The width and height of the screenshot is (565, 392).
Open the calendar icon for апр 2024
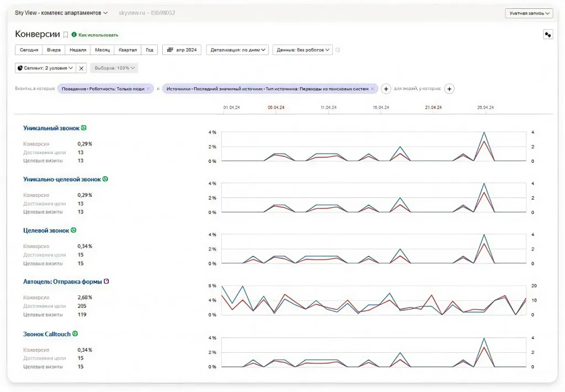click(x=170, y=50)
